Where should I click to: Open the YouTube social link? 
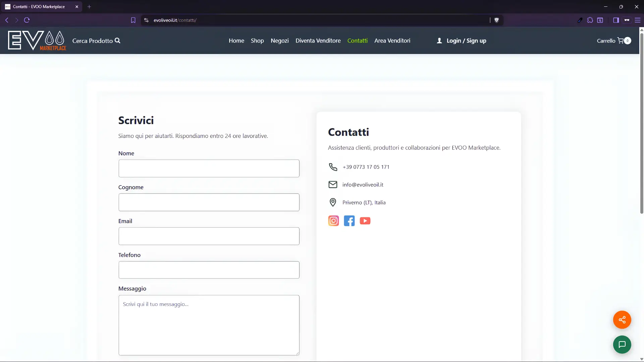point(365,221)
